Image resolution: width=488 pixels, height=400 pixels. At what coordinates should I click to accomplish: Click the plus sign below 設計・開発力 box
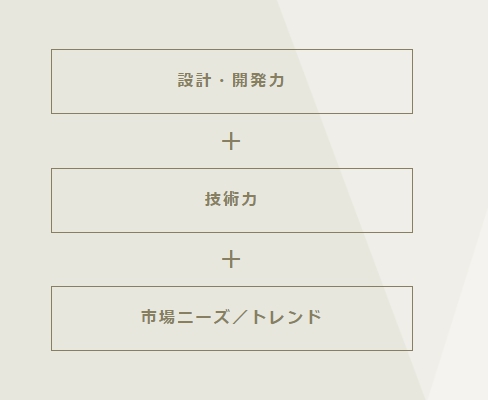click(x=231, y=141)
